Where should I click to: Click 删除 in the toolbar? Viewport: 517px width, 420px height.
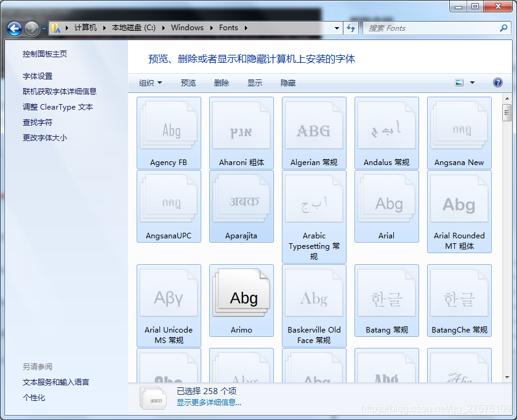222,83
